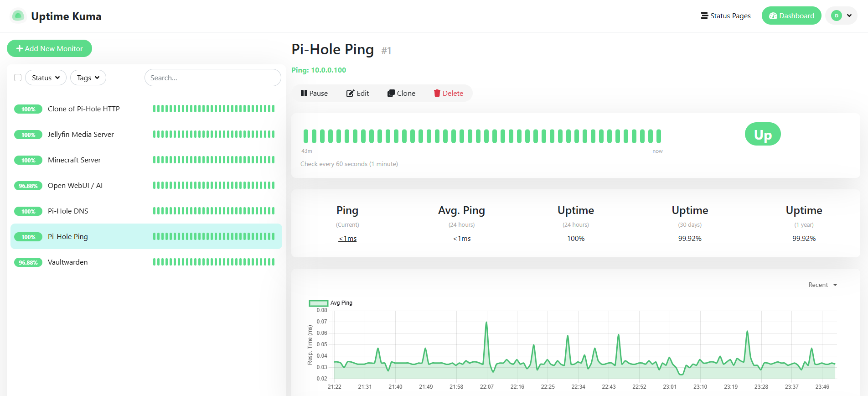Go to the Dashboard
Viewport: 868px width, 396px height.
tap(791, 16)
